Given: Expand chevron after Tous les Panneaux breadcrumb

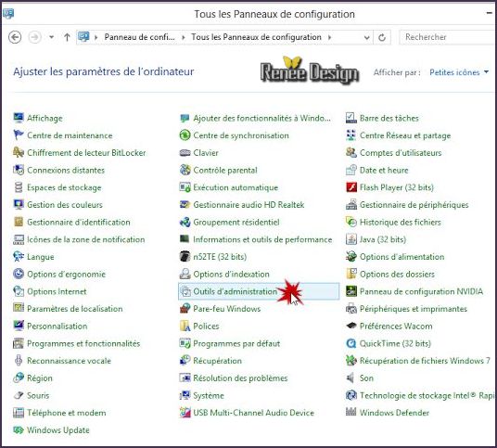Looking at the screenshot, I should pyautogui.click(x=330, y=37).
